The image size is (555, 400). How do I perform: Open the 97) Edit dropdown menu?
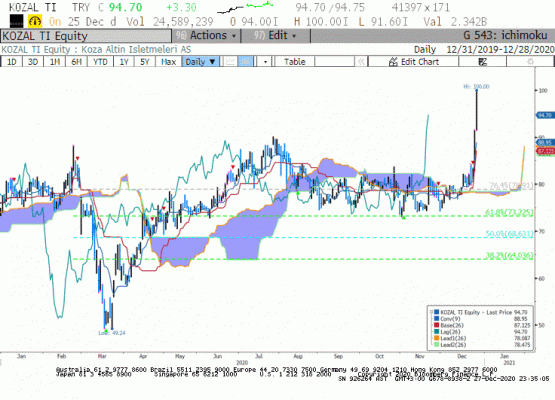(276, 35)
